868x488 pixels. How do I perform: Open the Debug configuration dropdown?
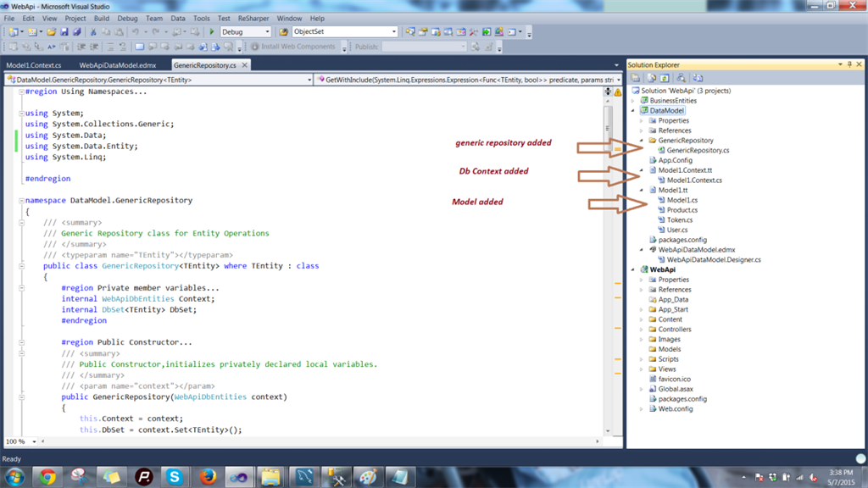click(265, 32)
